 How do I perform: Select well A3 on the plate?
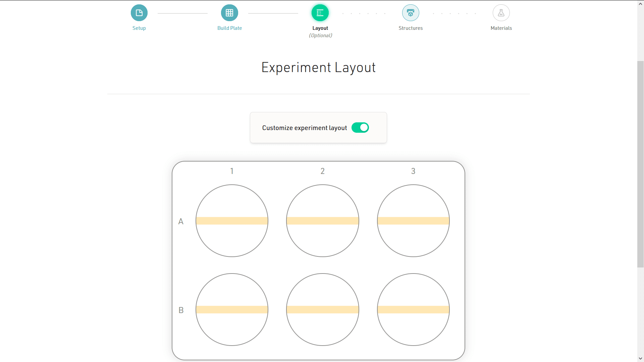click(x=413, y=221)
